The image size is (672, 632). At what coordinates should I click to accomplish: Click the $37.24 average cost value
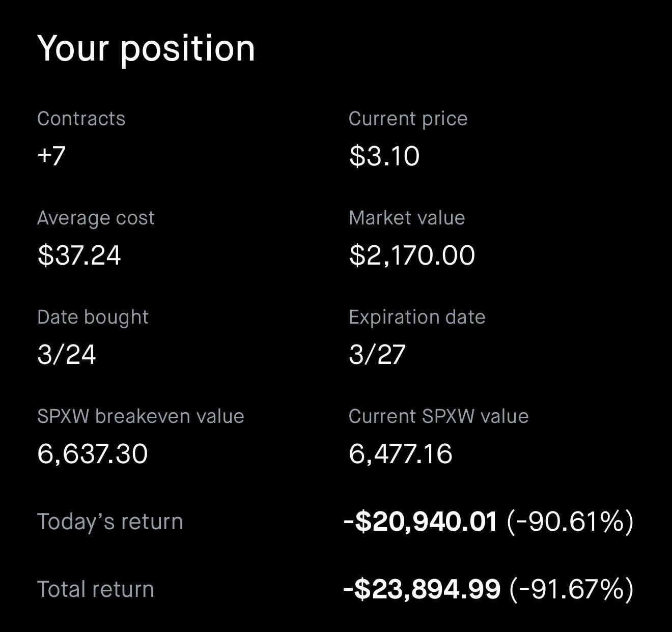[79, 255]
